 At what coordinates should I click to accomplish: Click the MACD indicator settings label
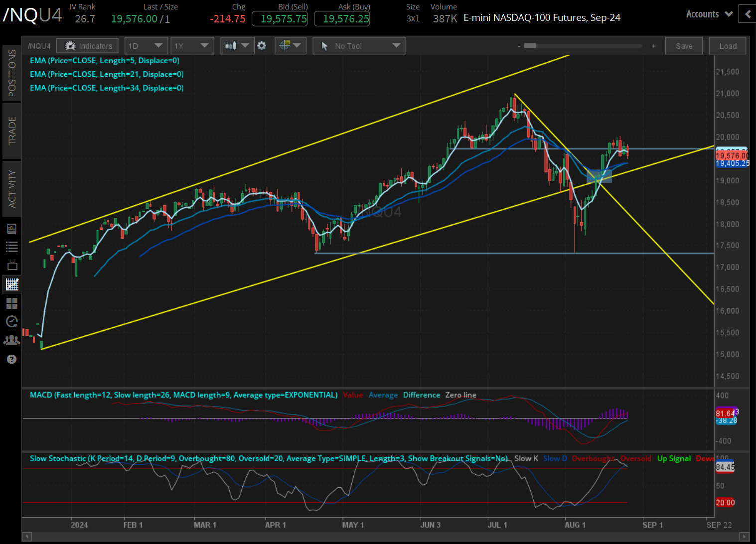pyautogui.click(x=184, y=395)
